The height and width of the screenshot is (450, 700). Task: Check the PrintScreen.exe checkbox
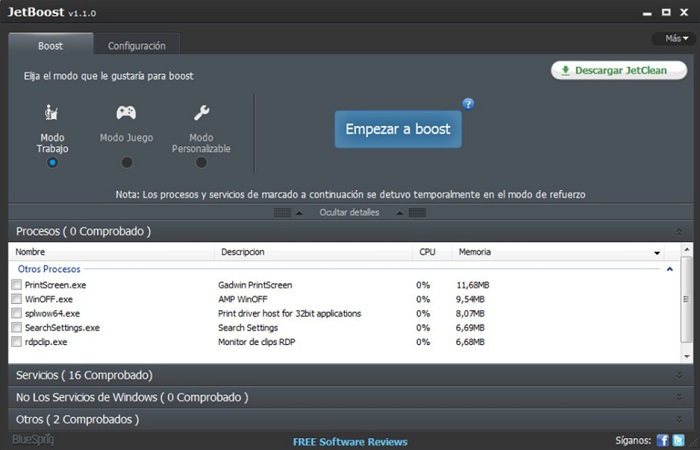16,285
